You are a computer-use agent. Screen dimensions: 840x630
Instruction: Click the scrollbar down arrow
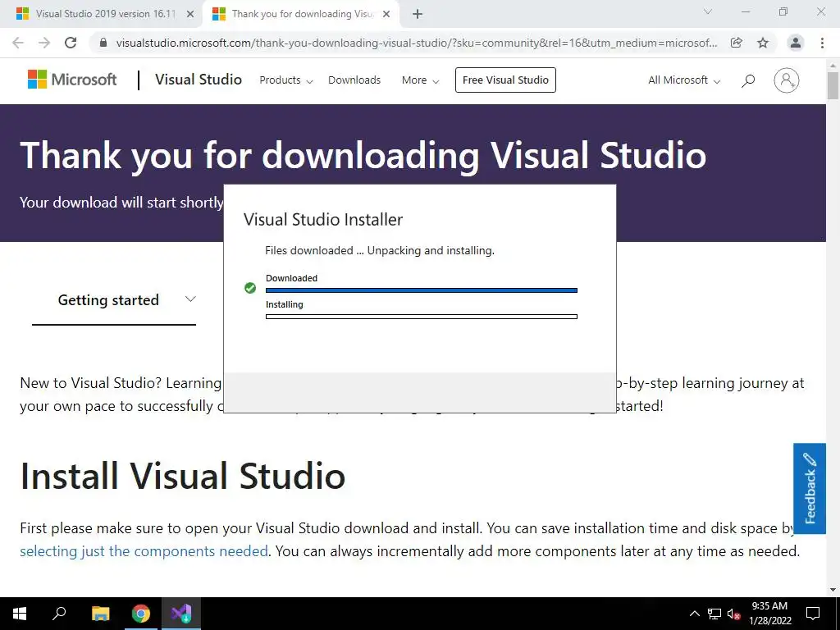833,591
